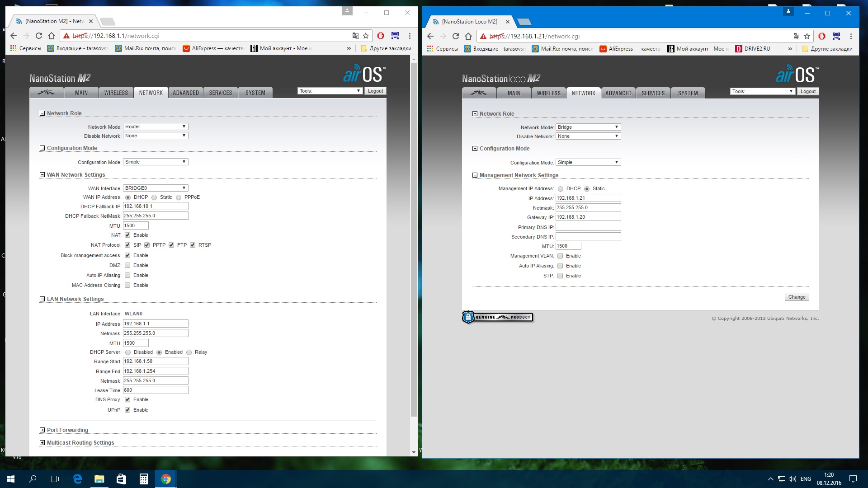
Task: Click translate icon in left address bar
Action: (356, 36)
